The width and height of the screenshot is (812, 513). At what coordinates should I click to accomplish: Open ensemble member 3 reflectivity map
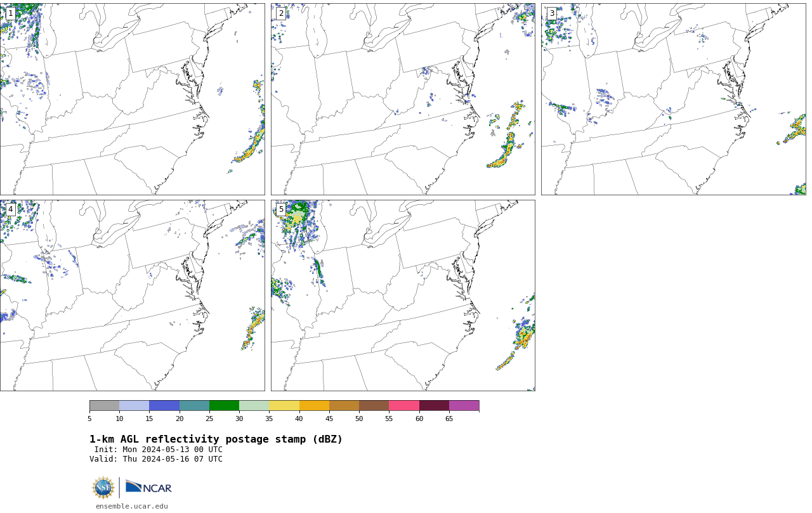coord(673,99)
